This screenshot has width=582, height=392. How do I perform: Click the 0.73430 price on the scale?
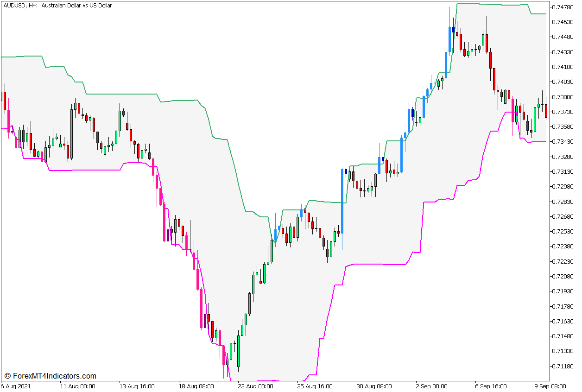(x=563, y=142)
